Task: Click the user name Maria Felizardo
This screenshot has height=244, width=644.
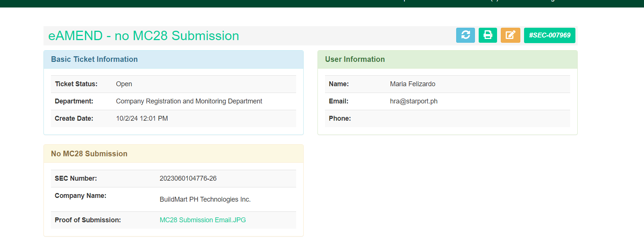Action: point(412,84)
